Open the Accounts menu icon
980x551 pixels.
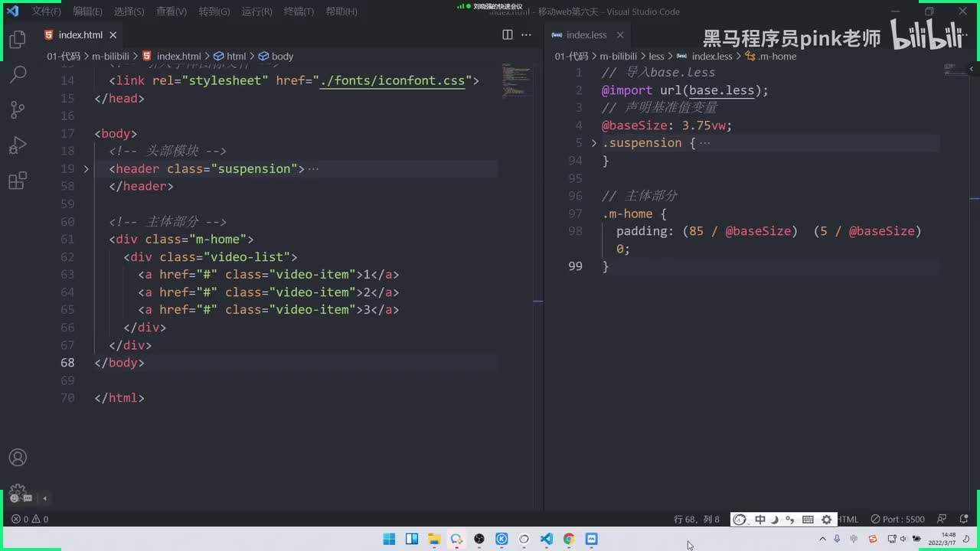18,458
